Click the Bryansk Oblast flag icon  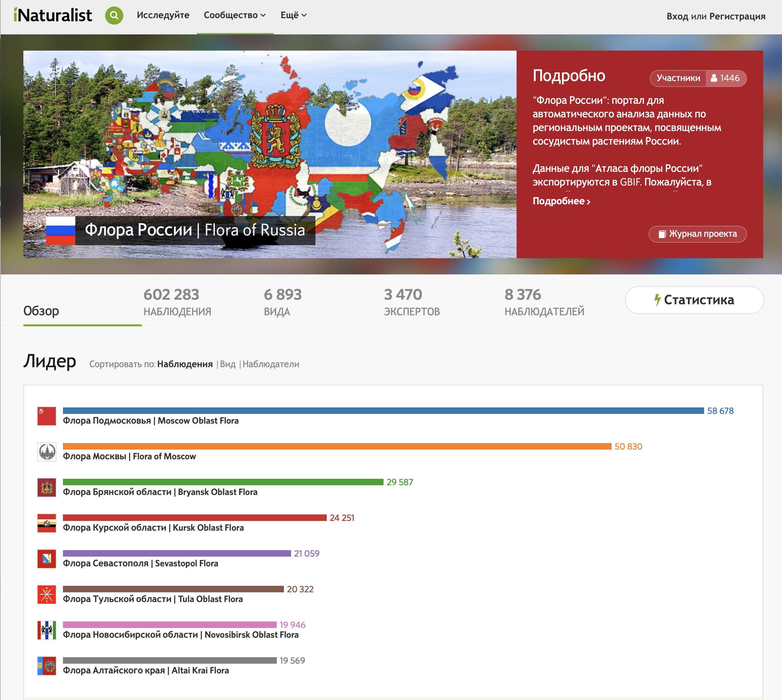click(x=46, y=488)
